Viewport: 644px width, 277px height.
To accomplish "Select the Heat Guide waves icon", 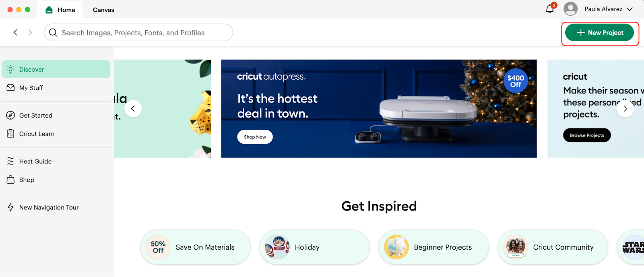I will click(11, 161).
